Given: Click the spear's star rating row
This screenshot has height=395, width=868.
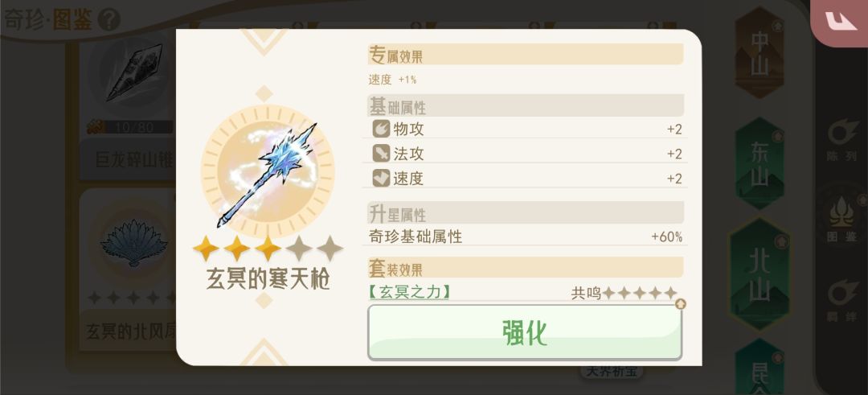Looking at the screenshot, I should point(268,249).
